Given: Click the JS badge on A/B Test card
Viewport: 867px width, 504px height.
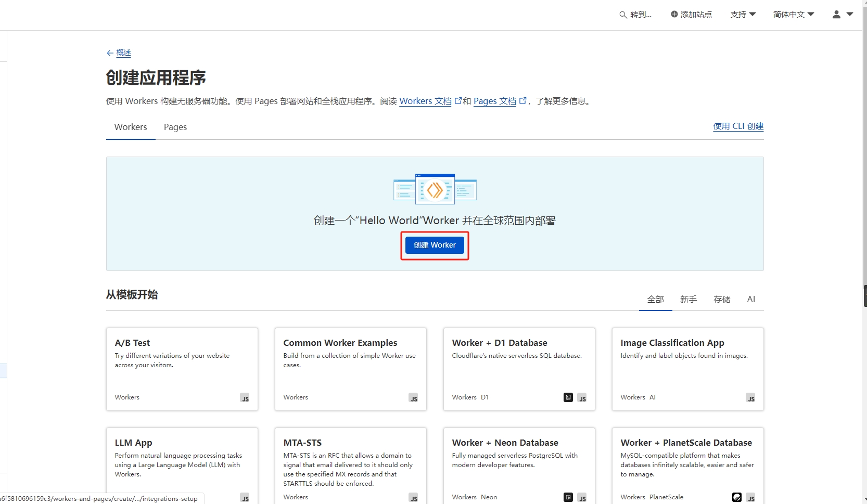Looking at the screenshot, I should (x=245, y=398).
